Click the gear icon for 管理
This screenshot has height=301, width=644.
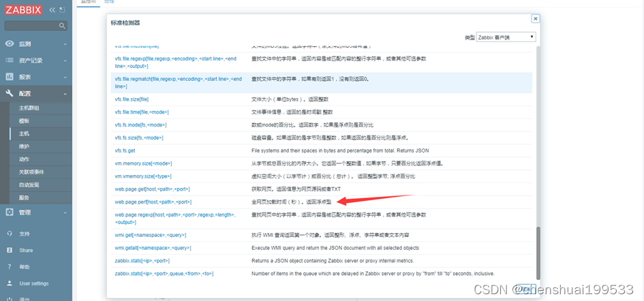(x=10, y=212)
